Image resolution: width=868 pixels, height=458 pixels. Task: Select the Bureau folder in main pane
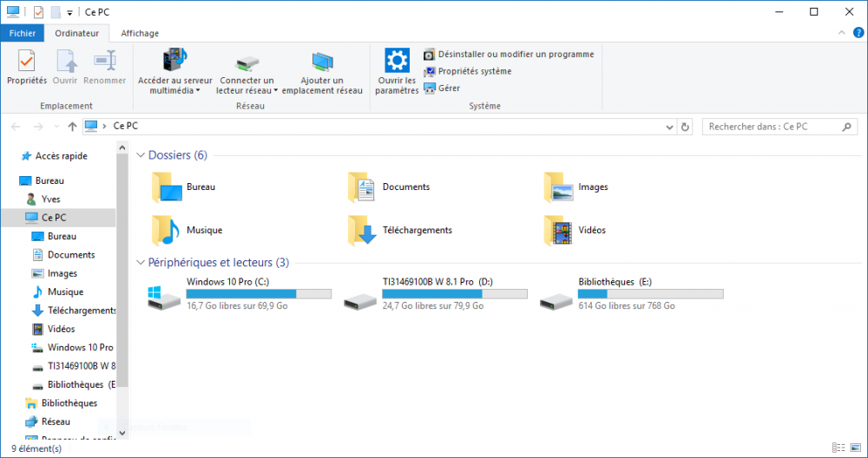[x=184, y=187]
